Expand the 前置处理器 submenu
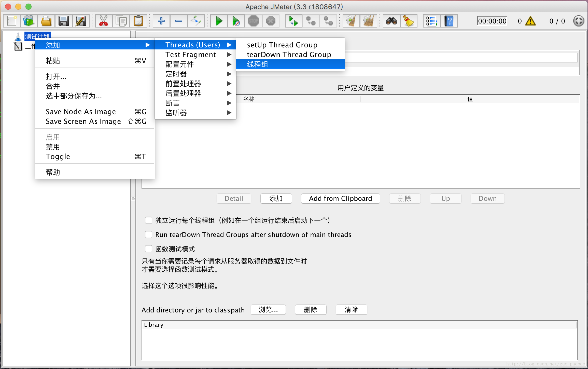The height and width of the screenshot is (369, 588). (x=195, y=84)
